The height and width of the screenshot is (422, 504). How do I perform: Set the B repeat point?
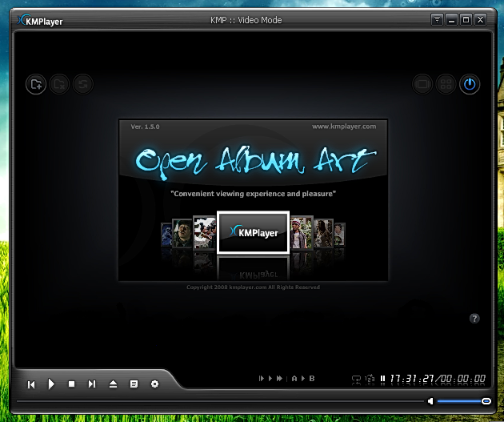tap(312, 379)
